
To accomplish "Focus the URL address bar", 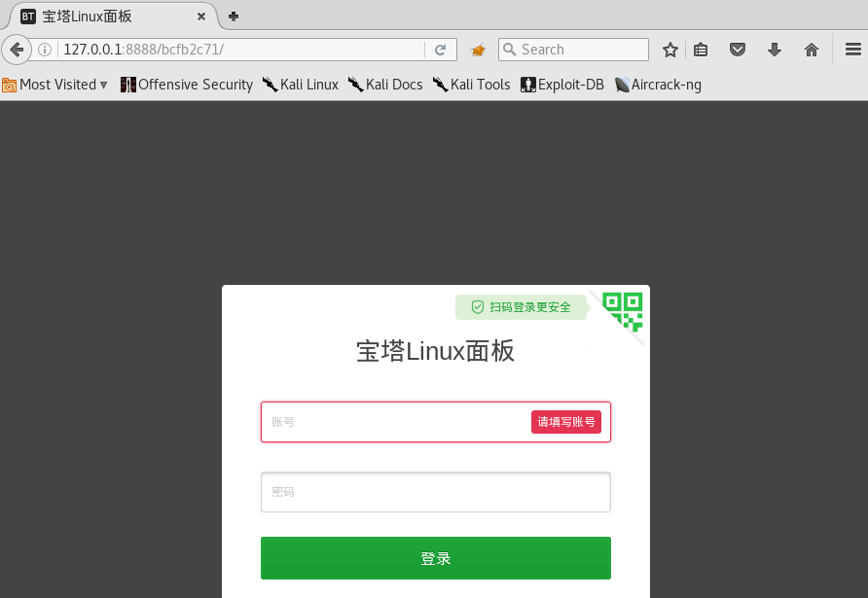I will tap(240, 50).
